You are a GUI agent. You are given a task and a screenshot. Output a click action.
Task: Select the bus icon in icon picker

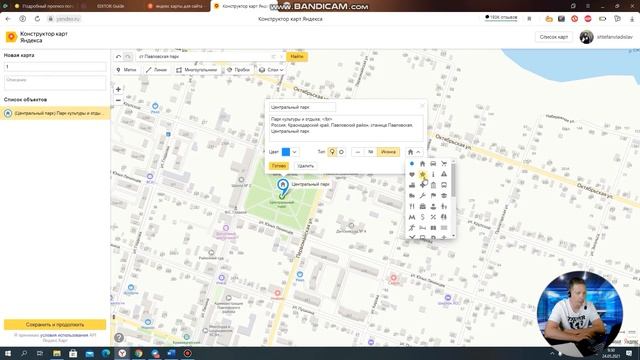444,185
